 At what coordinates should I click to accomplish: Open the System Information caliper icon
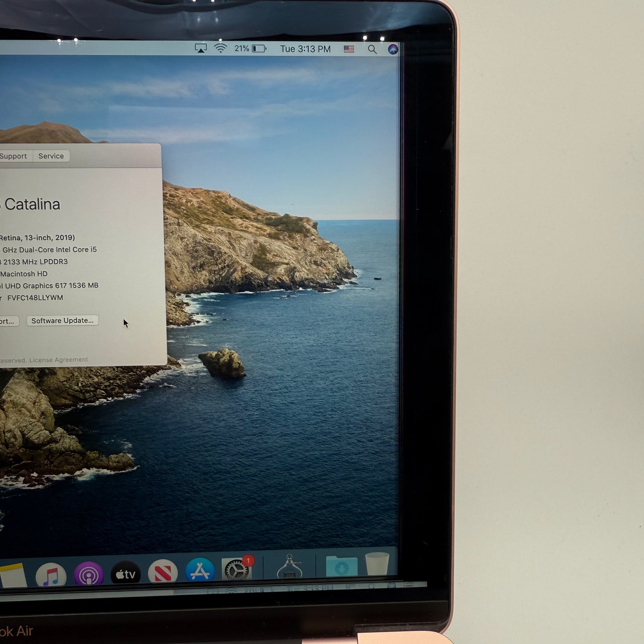[289, 567]
